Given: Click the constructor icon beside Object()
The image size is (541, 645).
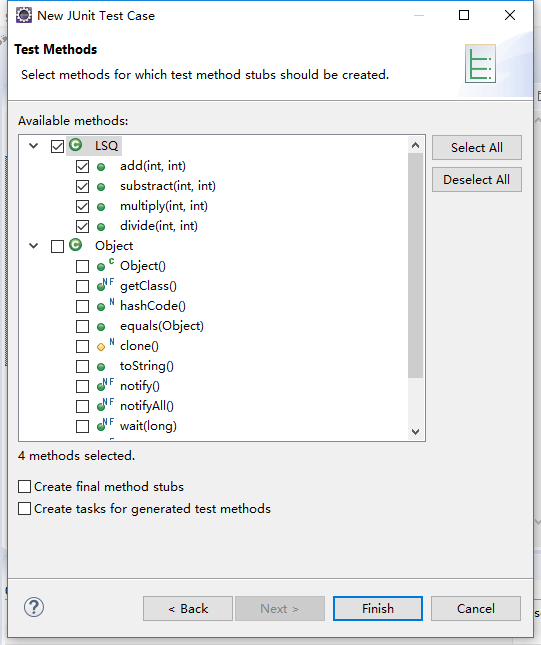Looking at the screenshot, I should click(x=105, y=265).
